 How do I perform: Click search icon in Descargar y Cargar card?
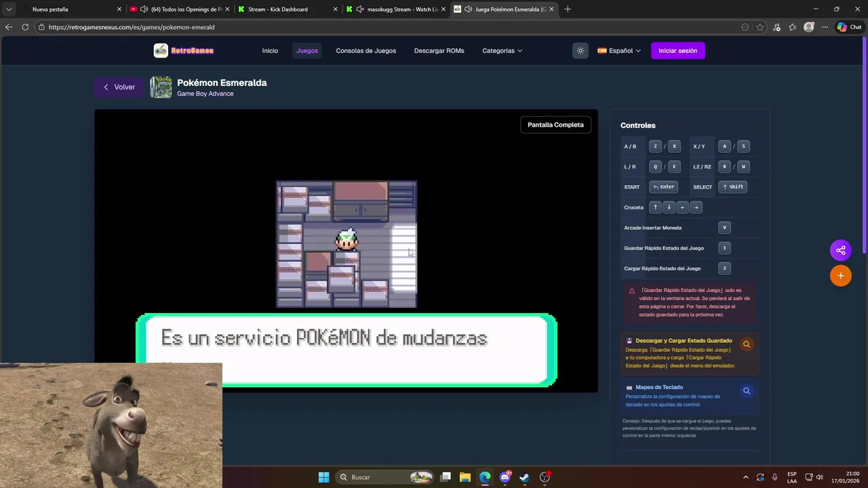tap(747, 344)
